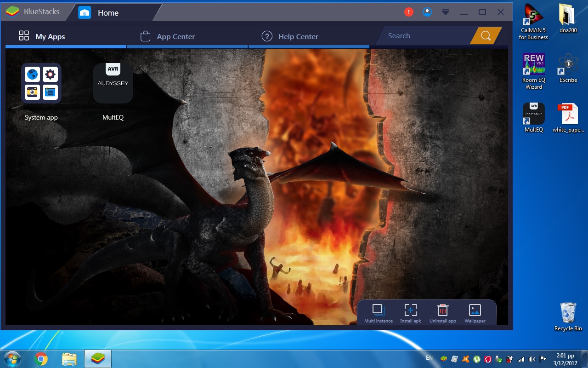Click the orange search magnifier button
588x368 pixels.
486,36
